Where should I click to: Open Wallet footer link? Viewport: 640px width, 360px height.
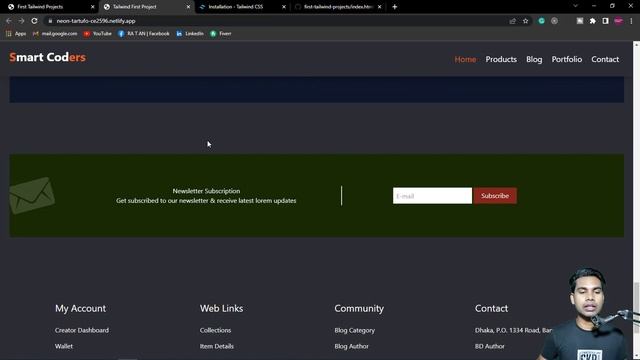pyautogui.click(x=64, y=346)
